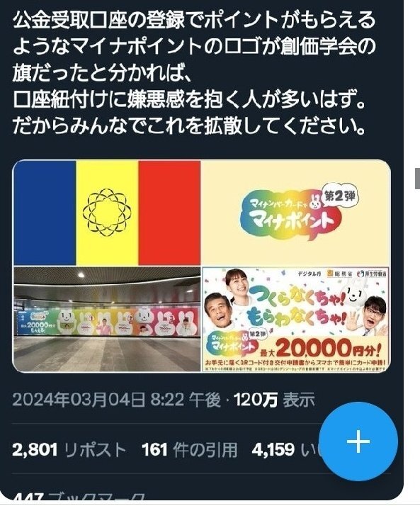Open the 4,159 likes count
This screenshot has width=420, height=506.
pyautogui.click(x=285, y=449)
